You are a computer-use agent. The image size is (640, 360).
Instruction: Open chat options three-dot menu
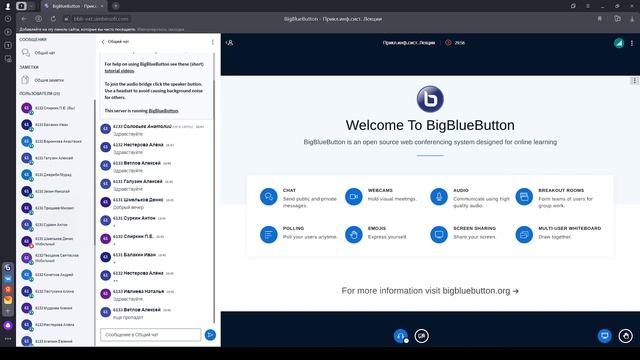tap(212, 42)
